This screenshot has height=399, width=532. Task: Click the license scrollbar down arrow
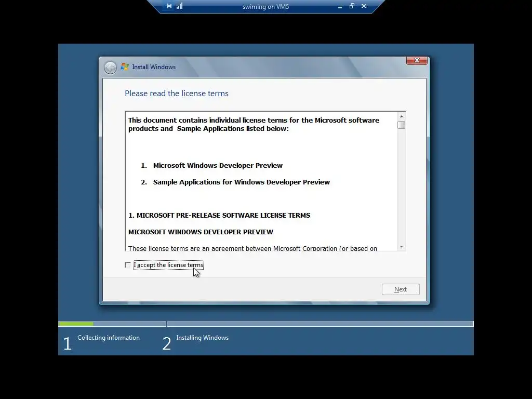402,247
